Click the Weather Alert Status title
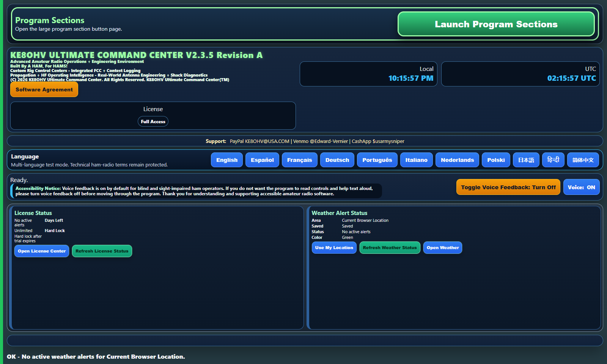 pyautogui.click(x=340, y=213)
